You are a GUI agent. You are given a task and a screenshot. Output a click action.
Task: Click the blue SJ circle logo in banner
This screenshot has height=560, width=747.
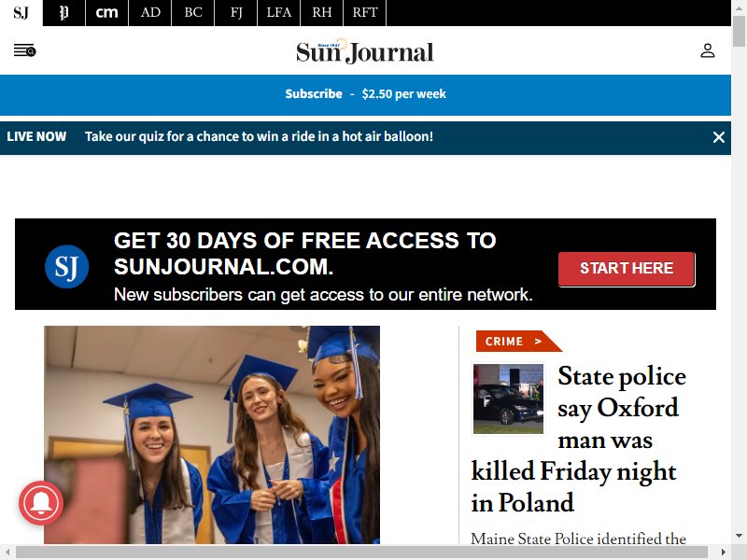point(66,266)
